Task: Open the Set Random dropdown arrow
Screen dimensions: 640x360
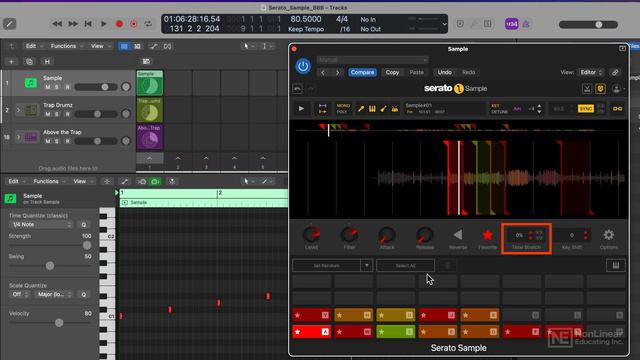Action: tap(367, 266)
